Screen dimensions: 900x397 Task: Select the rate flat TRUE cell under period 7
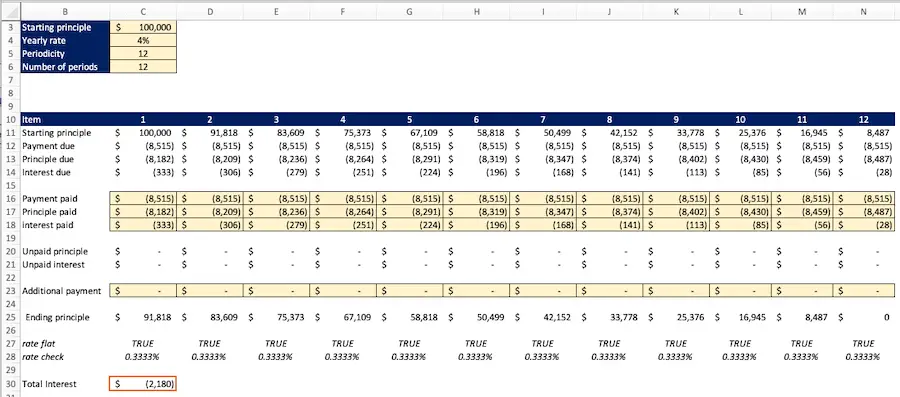click(x=542, y=344)
